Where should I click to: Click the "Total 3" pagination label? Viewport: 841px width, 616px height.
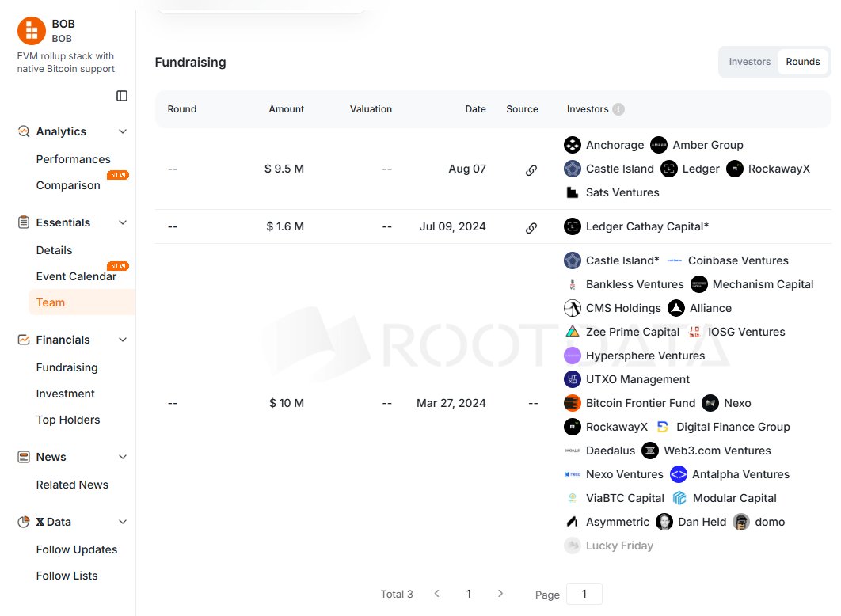pos(397,594)
